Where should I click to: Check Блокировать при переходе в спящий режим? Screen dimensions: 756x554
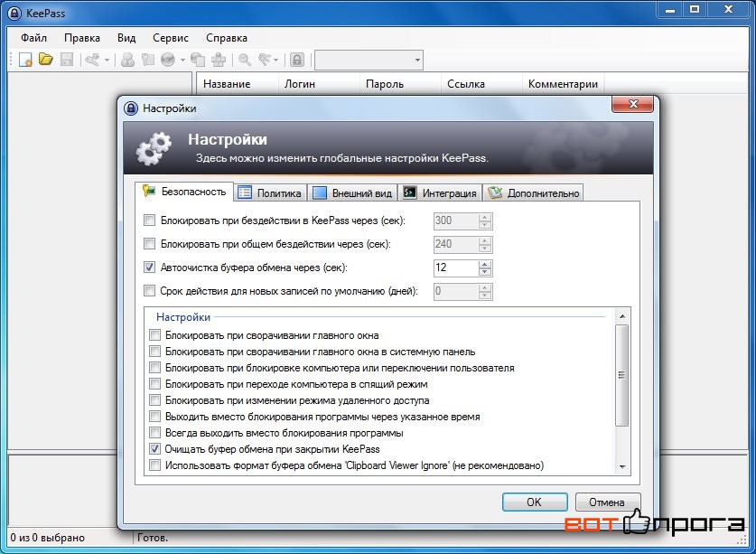coord(154,384)
